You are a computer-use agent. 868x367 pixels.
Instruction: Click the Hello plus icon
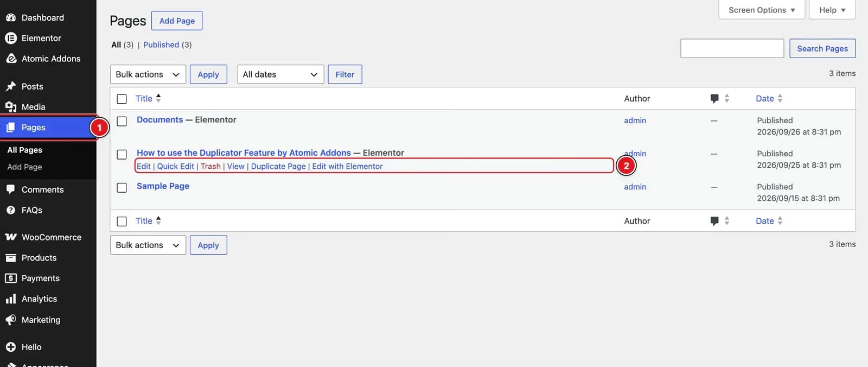coord(10,347)
